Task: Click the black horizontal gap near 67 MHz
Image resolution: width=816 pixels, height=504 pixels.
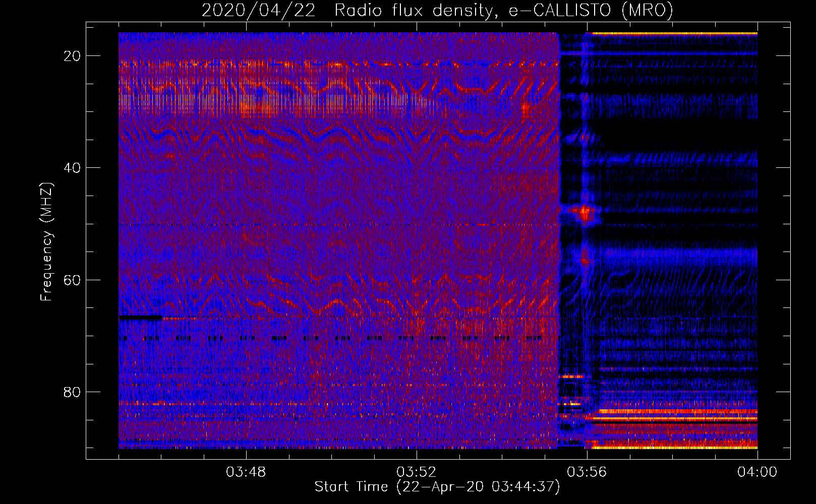Action: [x=141, y=318]
